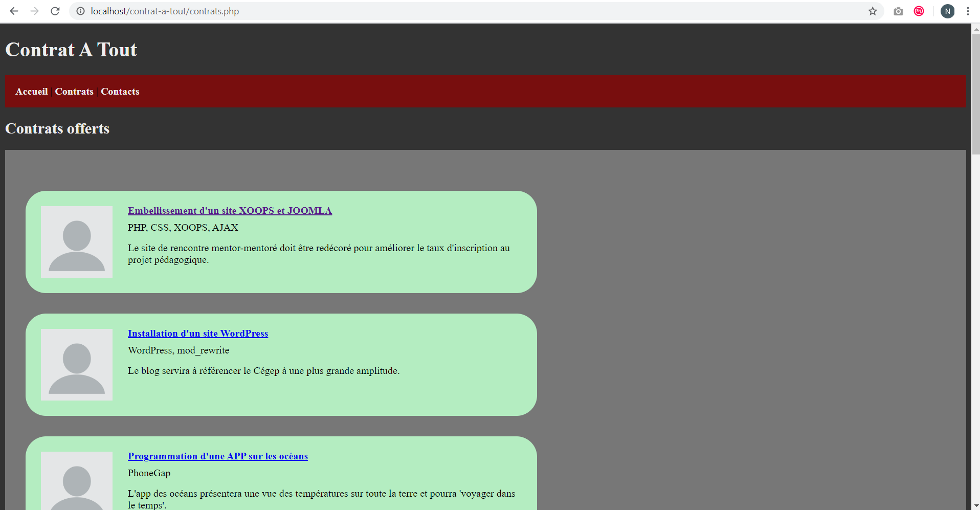Open the Contrats navigation item
The image size is (980, 510).
[74, 92]
